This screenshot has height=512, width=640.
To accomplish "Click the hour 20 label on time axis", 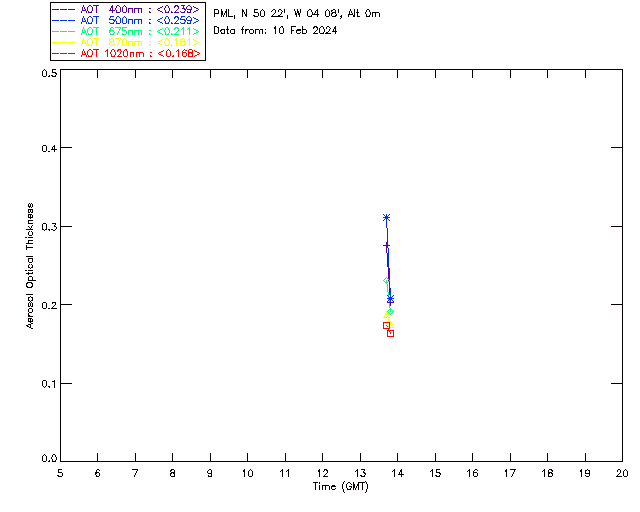I will (622, 473).
